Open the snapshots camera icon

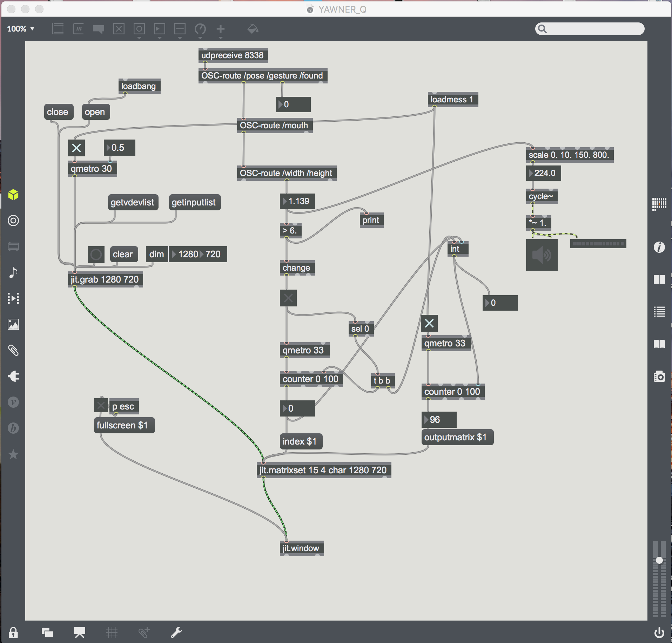coord(659,377)
